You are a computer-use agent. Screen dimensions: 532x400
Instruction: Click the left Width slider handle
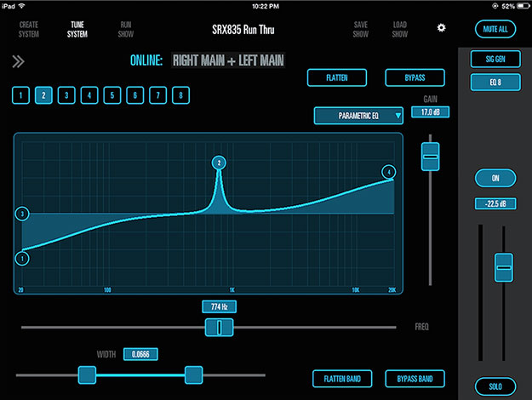[x=87, y=375]
